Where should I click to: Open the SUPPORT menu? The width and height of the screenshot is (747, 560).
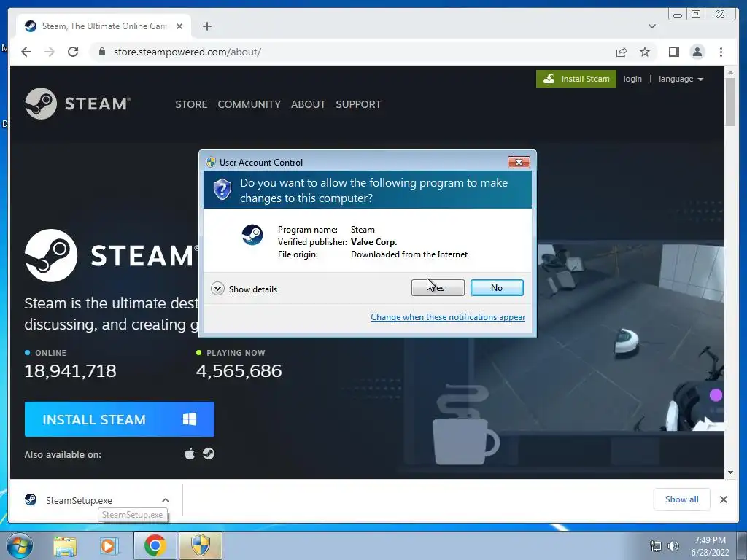358,104
